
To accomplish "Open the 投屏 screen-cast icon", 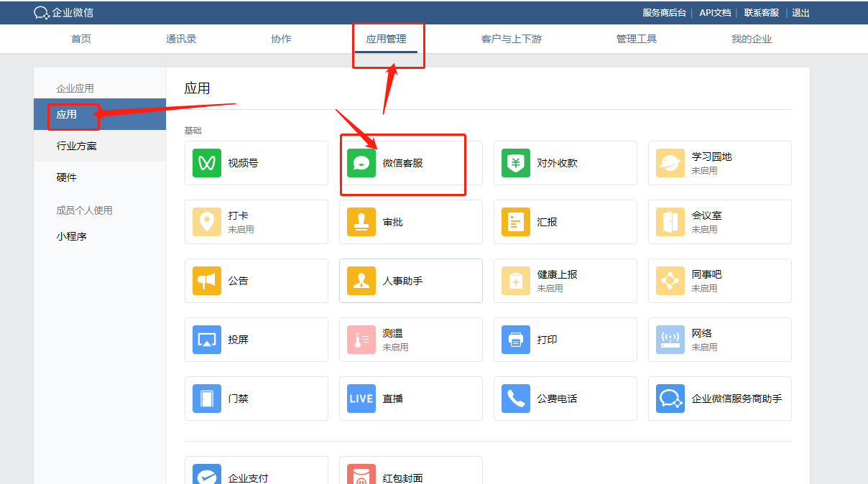I will click(x=207, y=340).
